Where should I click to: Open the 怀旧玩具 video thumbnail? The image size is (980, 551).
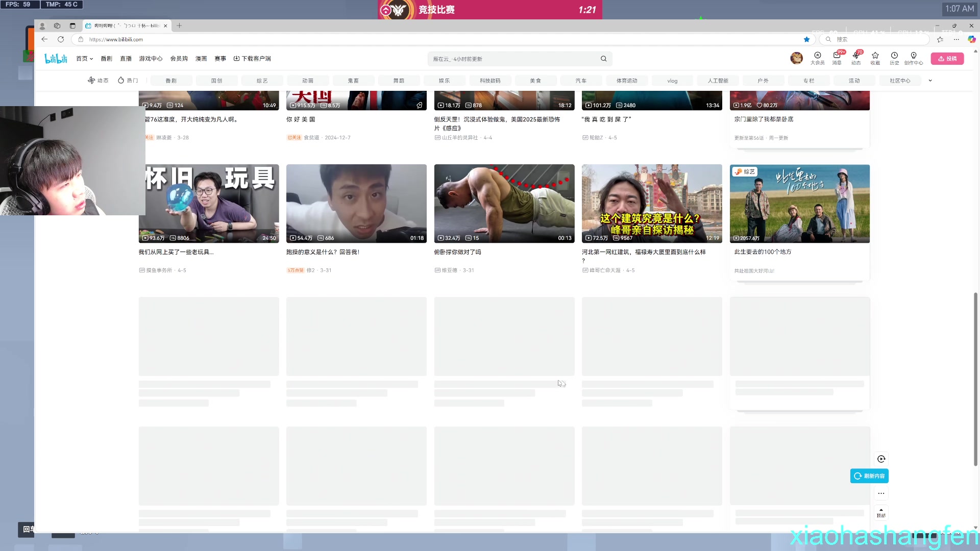point(209,203)
